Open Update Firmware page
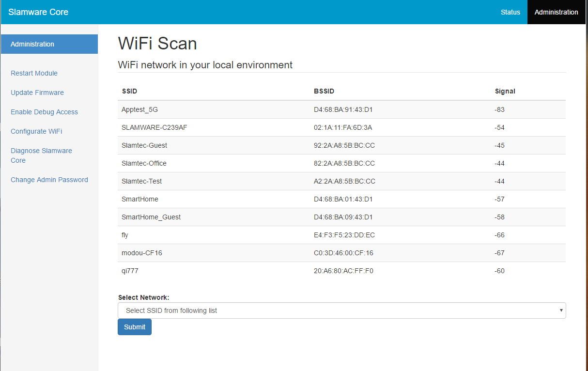This screenshot has height=371, width=588. tap(37, 93)
